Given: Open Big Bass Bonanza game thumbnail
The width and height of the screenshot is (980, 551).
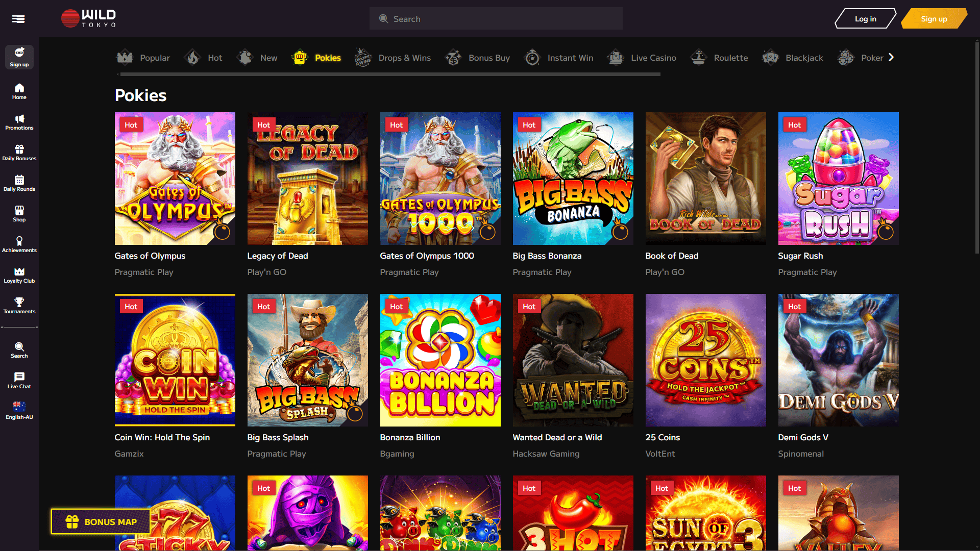Looking at the screenshot, I should pyautogui.click(x=573, y=179).
